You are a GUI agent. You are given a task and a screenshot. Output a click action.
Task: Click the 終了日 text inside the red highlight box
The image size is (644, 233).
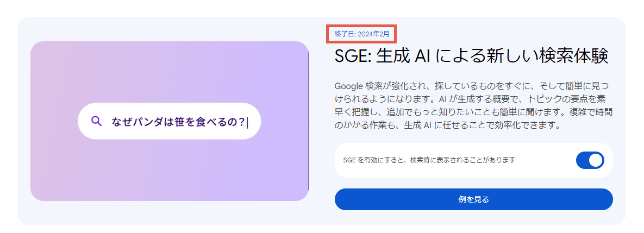pyautogui.click(x=344, y=34)
